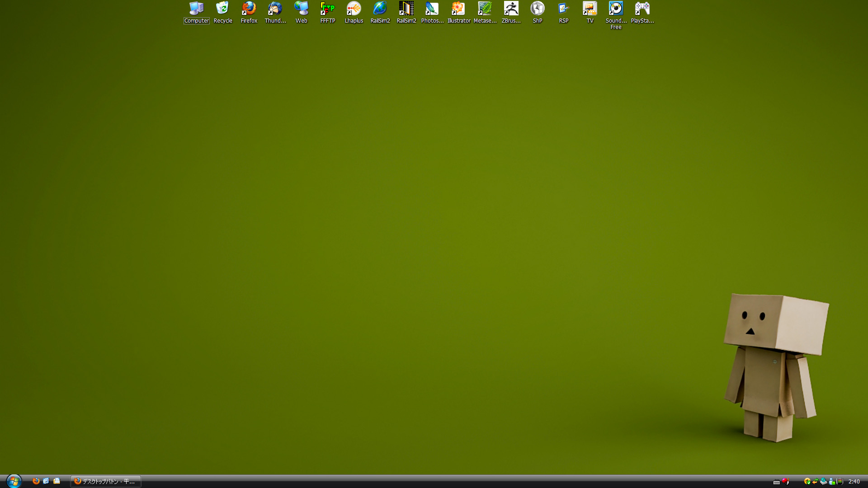Click the Firefox desktop shortcut
Screen dimensions: 868x488
(x=249, y=9)
